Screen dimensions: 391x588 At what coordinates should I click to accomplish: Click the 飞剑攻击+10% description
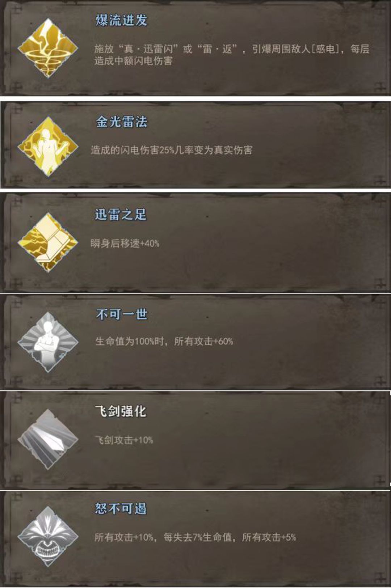coord(124,440)
